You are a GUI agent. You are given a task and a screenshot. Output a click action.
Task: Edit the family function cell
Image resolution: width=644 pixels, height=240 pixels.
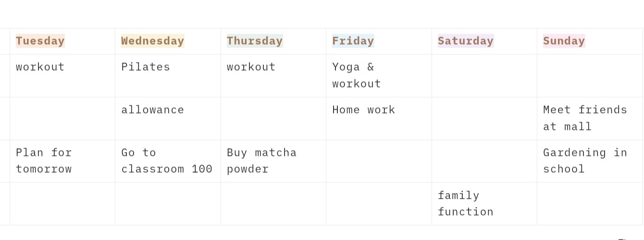pos(465,203)
